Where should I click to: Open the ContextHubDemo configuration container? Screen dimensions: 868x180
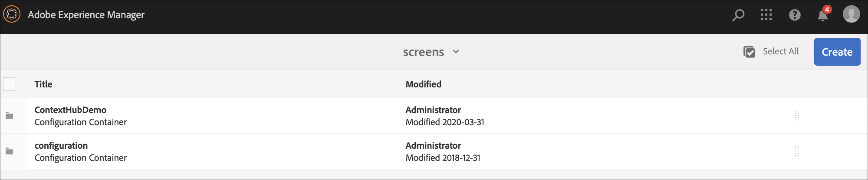(x=70, y=110)
